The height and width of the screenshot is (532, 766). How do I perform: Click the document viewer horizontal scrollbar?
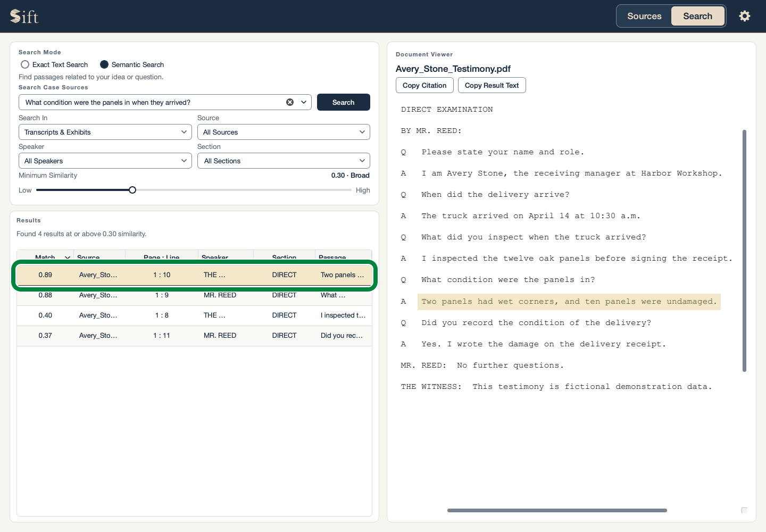[x=557, y=510]
